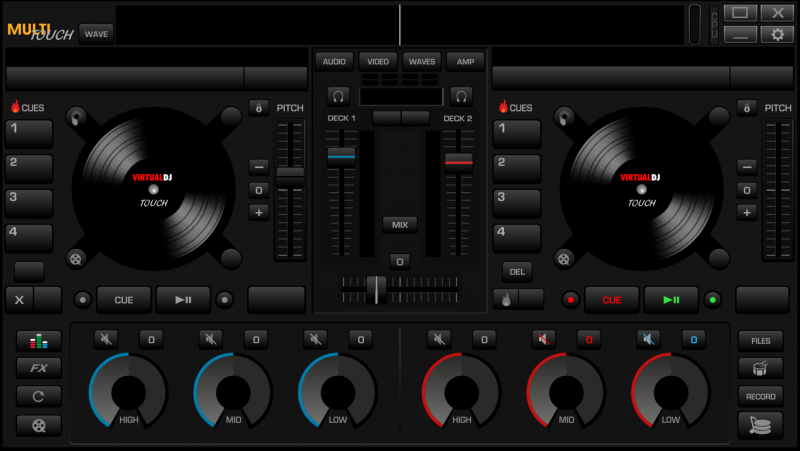Click the Deck 1 blue volume fader handle
The width and height of the screenshot is (800, 451).
pos(341,158)
